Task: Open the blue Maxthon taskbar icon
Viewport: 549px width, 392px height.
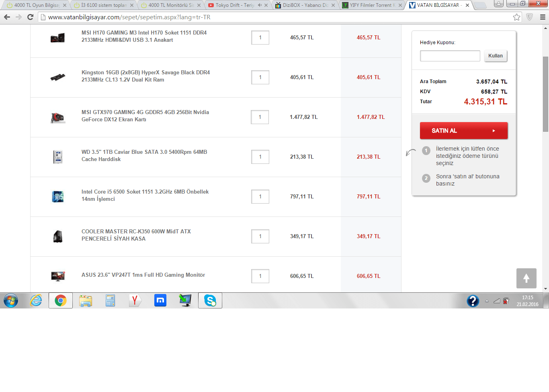Action: (160, 300)
